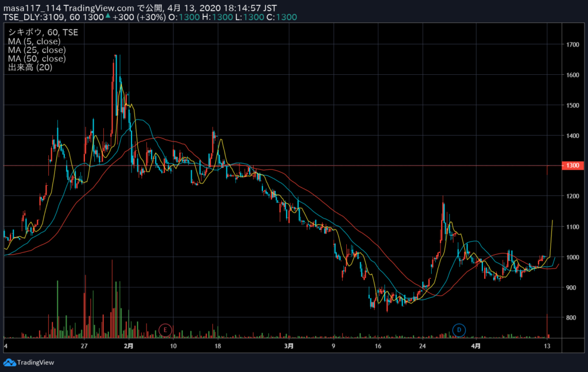Image resolution: width=588 pixels, height=372 pixels.
Task: Click the TradingView logo
Action: 29,363
